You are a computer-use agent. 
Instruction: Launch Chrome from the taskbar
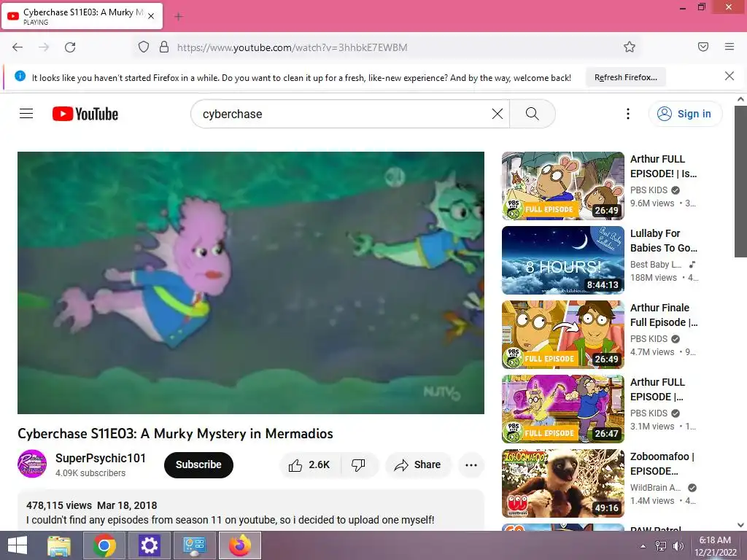(x=104, y=545)
